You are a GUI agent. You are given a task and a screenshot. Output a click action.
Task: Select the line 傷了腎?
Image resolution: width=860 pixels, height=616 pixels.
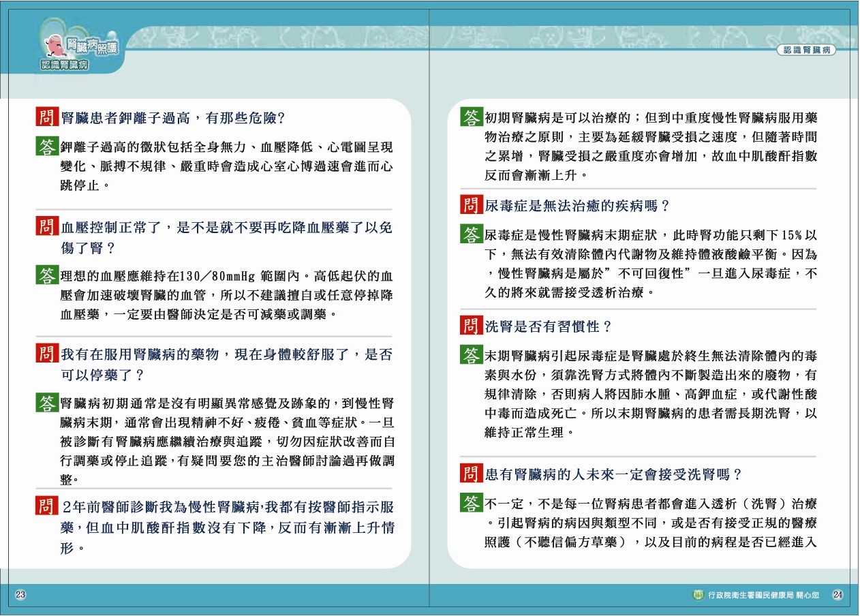(88, 248)
